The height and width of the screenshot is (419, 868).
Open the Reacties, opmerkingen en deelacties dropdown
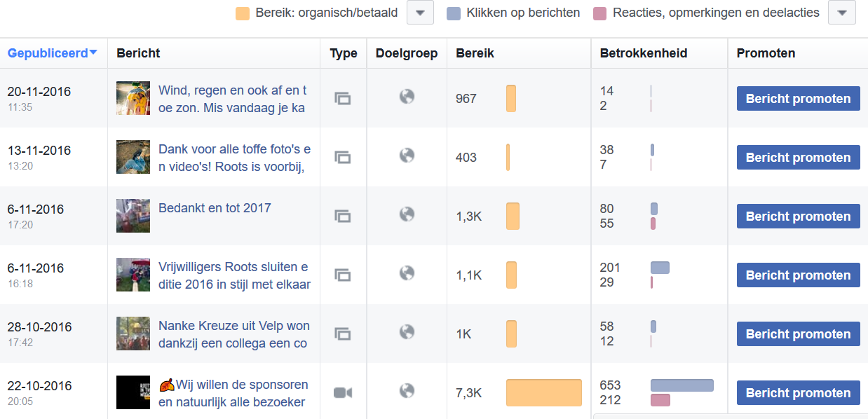[842, 13]
